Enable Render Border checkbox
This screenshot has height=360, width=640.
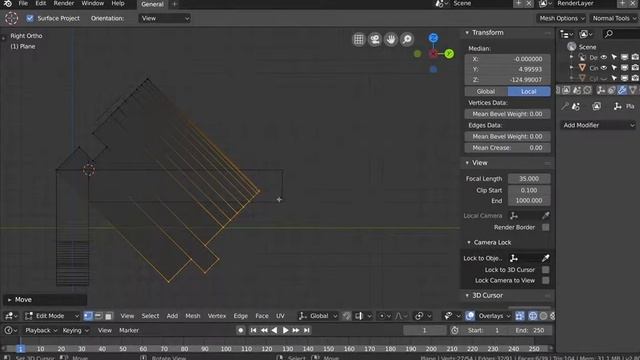(545, 227)
